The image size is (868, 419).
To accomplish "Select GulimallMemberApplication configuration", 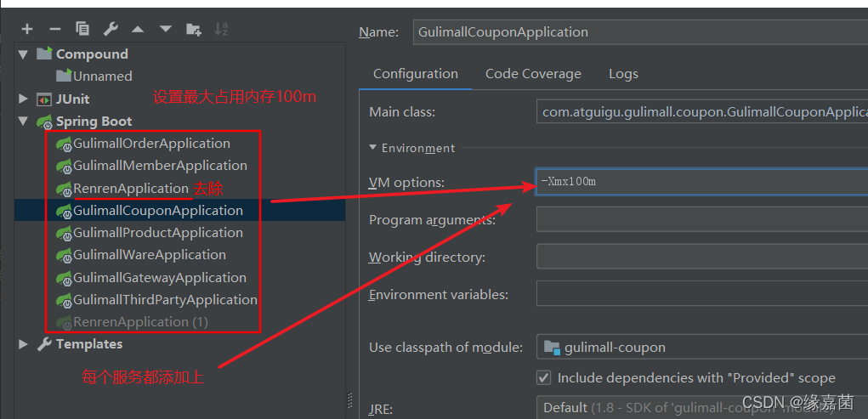I will coord(160,166).
